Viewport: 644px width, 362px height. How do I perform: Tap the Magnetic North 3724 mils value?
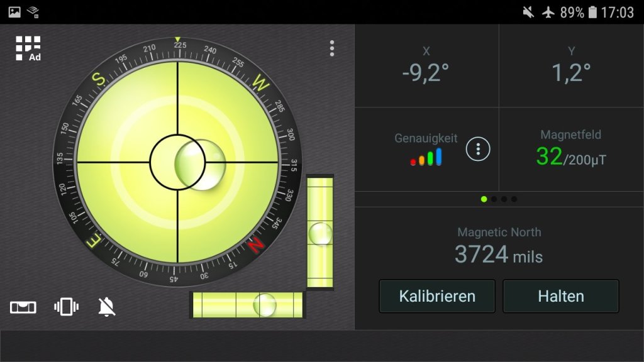click(x=499, y=254)
